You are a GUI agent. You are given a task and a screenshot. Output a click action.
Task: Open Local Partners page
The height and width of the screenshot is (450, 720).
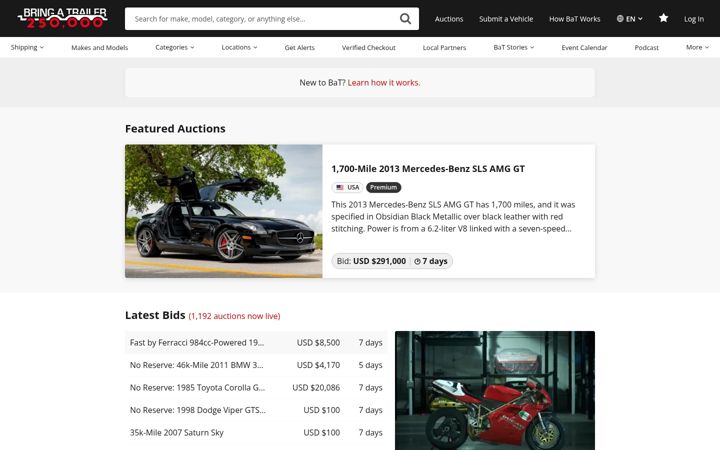(444, 47)
